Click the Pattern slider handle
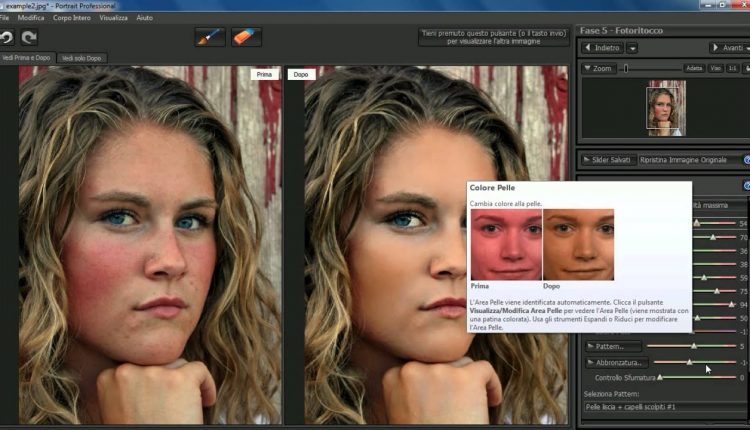The height and width of the screenshot is (430, 750). click(x=694, y=345)
